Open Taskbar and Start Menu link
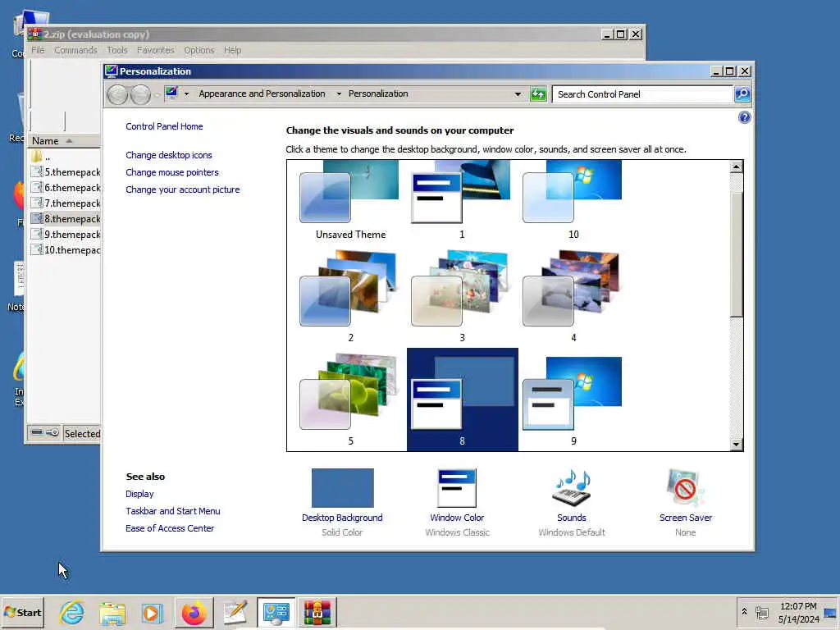The width and height of the screenshot is (840, 630). click(x=172, y=511)
